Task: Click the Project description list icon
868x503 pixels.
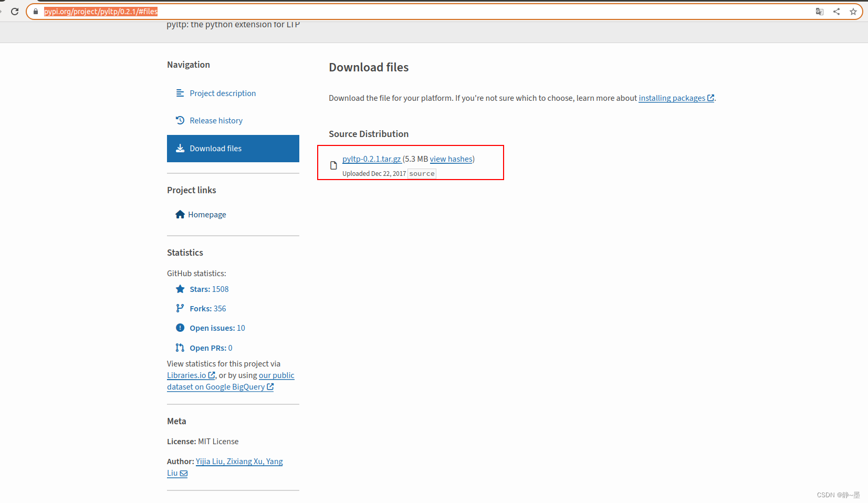Action: (180, 93)
